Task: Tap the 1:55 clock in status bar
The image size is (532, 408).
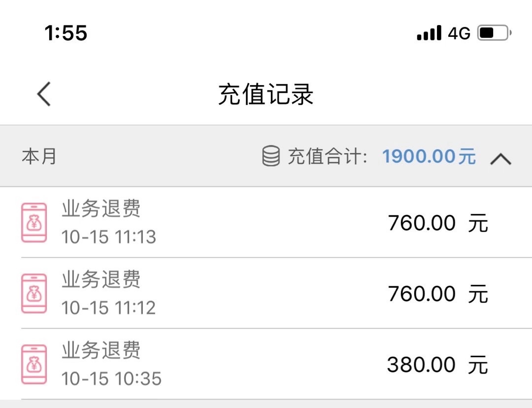Action: pos(66,33)
